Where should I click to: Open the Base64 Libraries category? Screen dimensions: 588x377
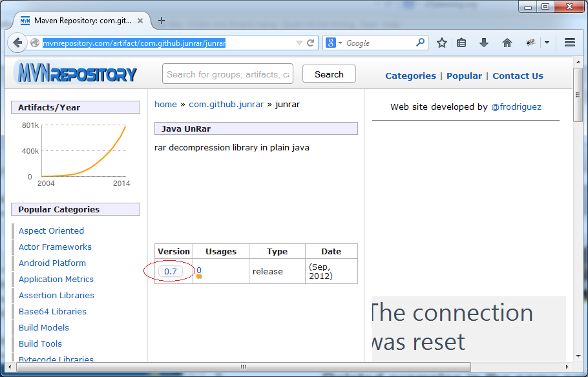[x=52, y=311]
